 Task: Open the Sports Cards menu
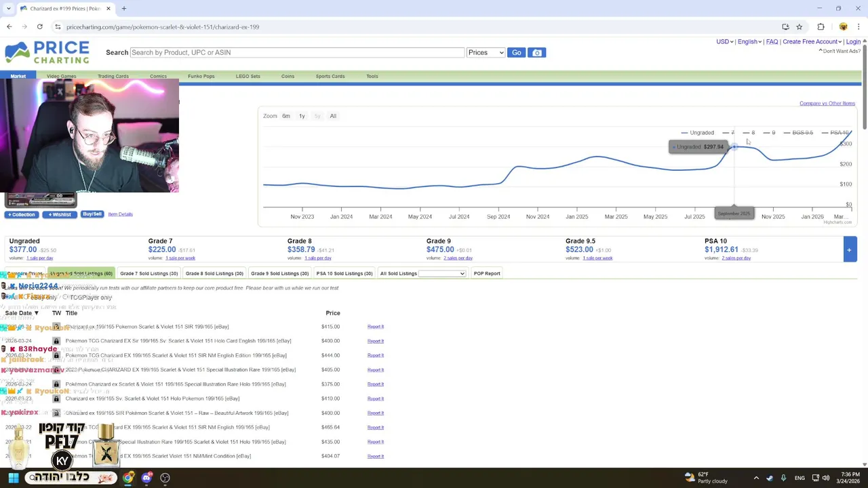click(x=330, y=76)
